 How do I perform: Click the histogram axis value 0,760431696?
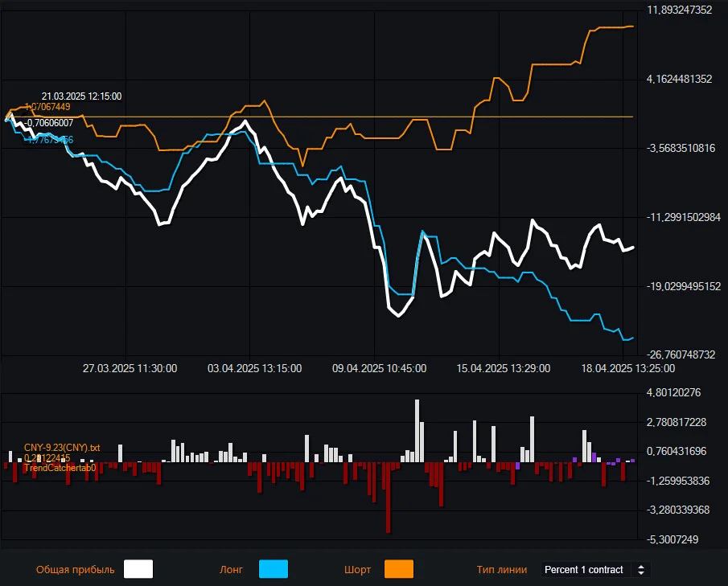tap(677, 451)
